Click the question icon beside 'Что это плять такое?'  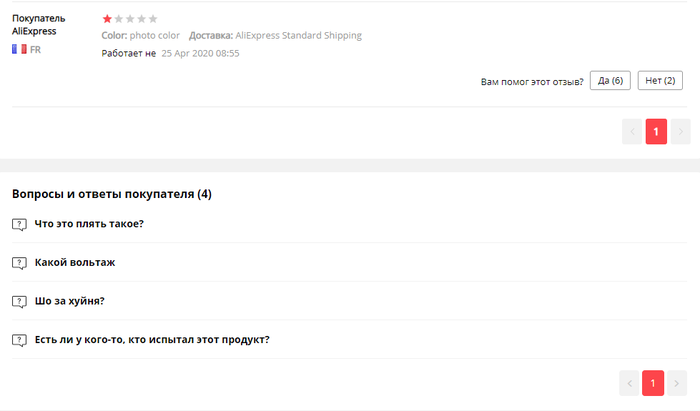click(19, 224)
